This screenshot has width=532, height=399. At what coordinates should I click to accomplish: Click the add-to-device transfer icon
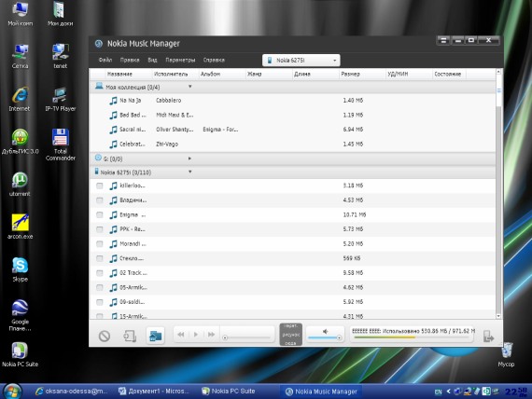(x=130, y=336)
